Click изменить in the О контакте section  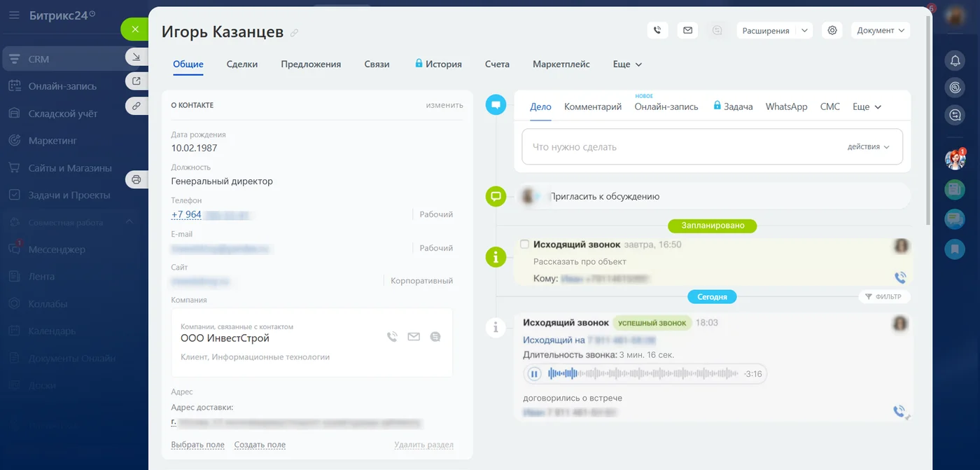[444, 105]
